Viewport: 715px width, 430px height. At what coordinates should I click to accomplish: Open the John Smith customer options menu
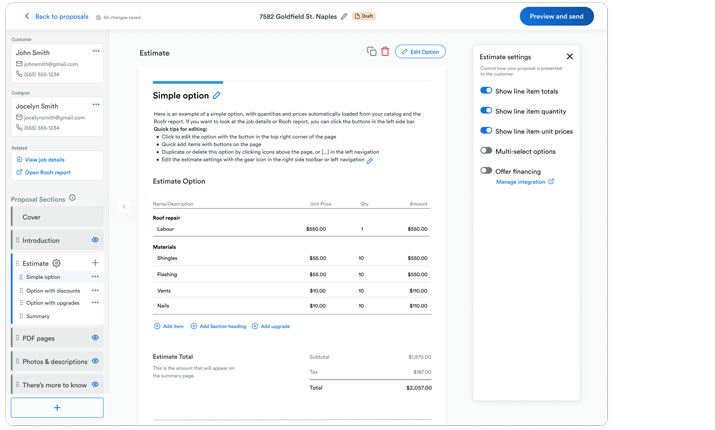(x=96, y=51)
